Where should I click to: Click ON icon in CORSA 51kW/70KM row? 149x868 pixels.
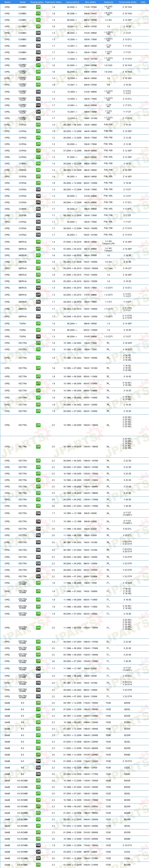coord(38,189)
